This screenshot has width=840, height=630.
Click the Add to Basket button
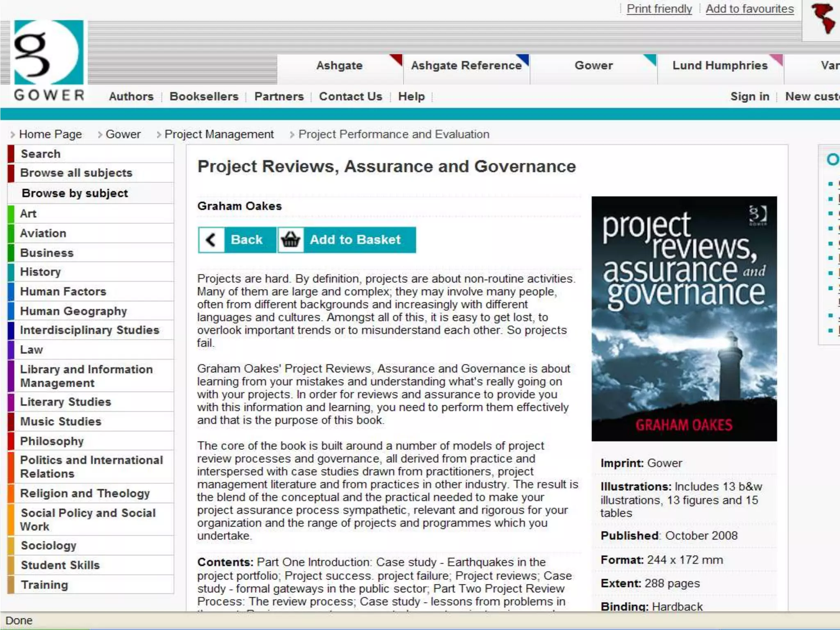click(355, 240)
